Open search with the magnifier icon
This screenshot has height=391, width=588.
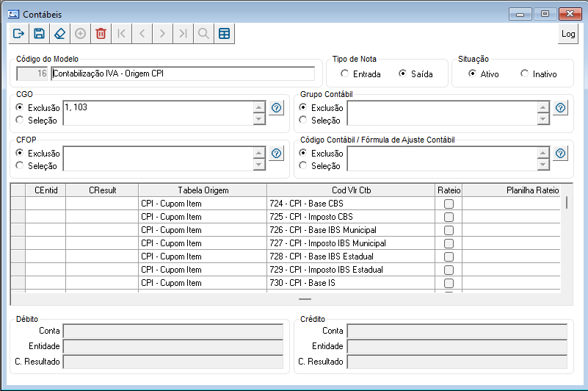[203, 33]
